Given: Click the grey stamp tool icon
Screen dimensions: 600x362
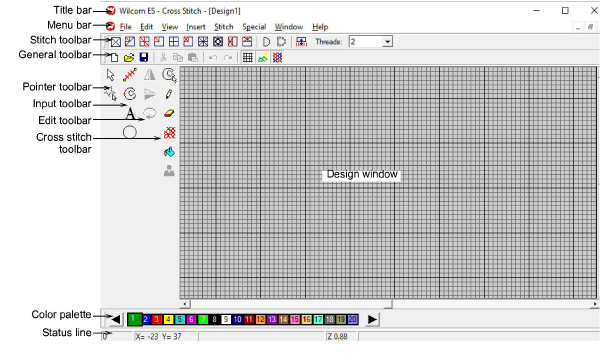Looking at the screenshot, I should [x=169, y=171].
